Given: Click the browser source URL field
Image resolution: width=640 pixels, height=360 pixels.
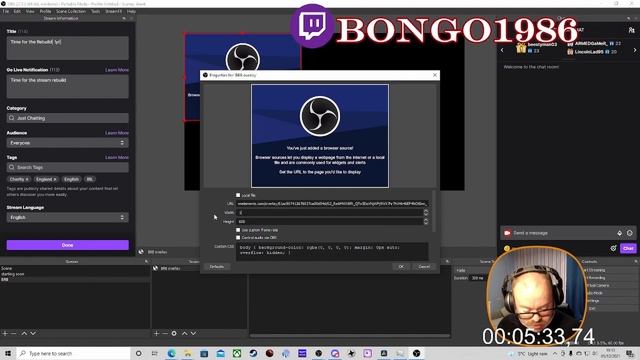Looking at the screenshot, I should [x=332, y=203].
